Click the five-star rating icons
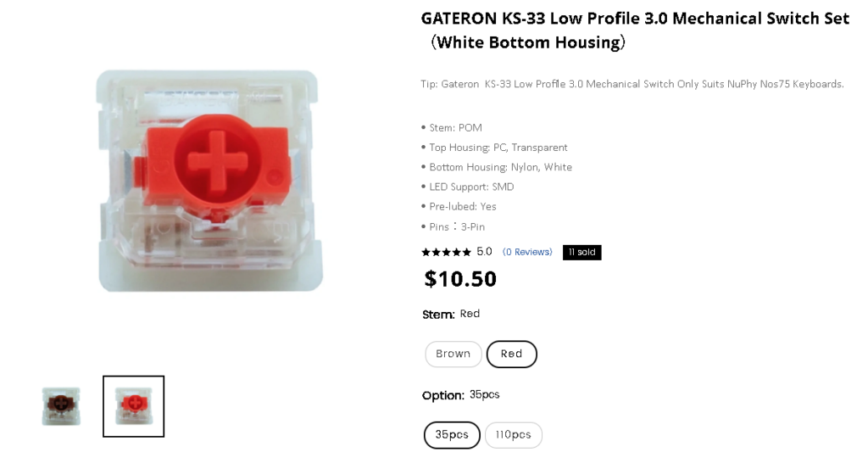868x452 pixels. point(446,252)
